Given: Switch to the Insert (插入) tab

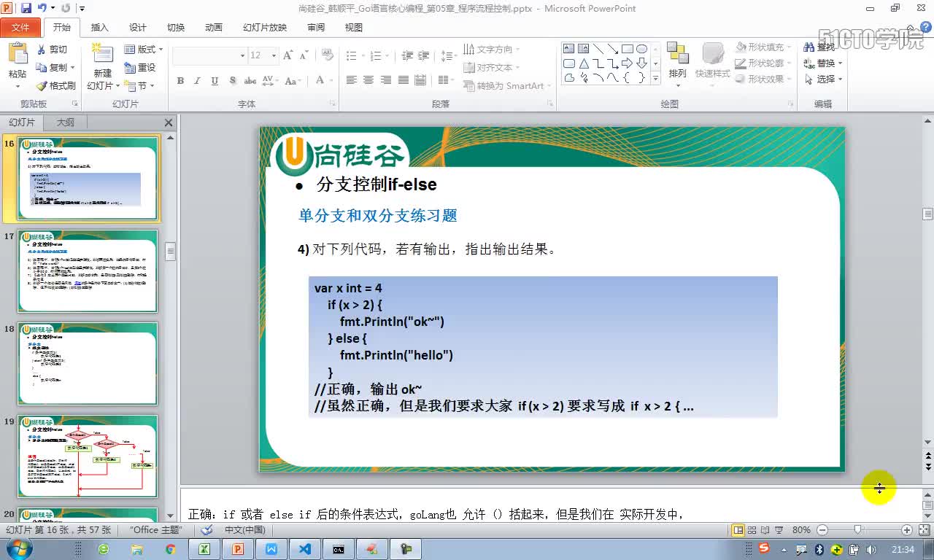Looking at the screenshot, I should pyautogui.click(x=99, y=28).
